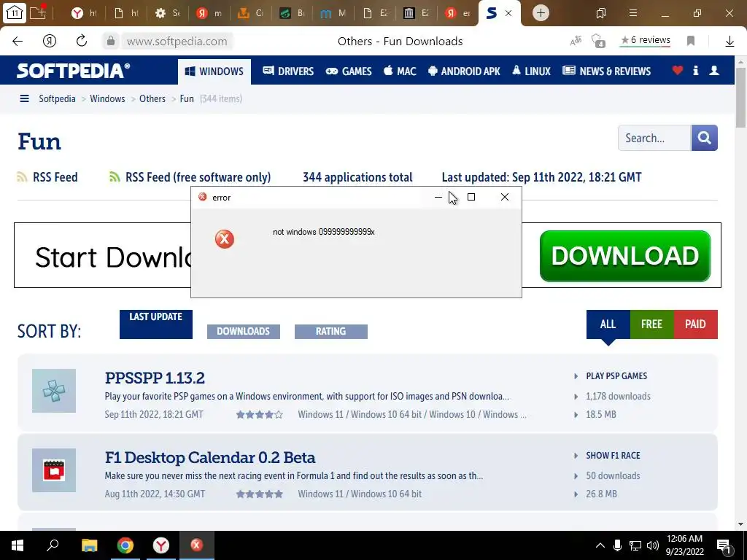Open the user account icon
The width and height of the screenshot is (747, 560).
(x=714, y=71)
